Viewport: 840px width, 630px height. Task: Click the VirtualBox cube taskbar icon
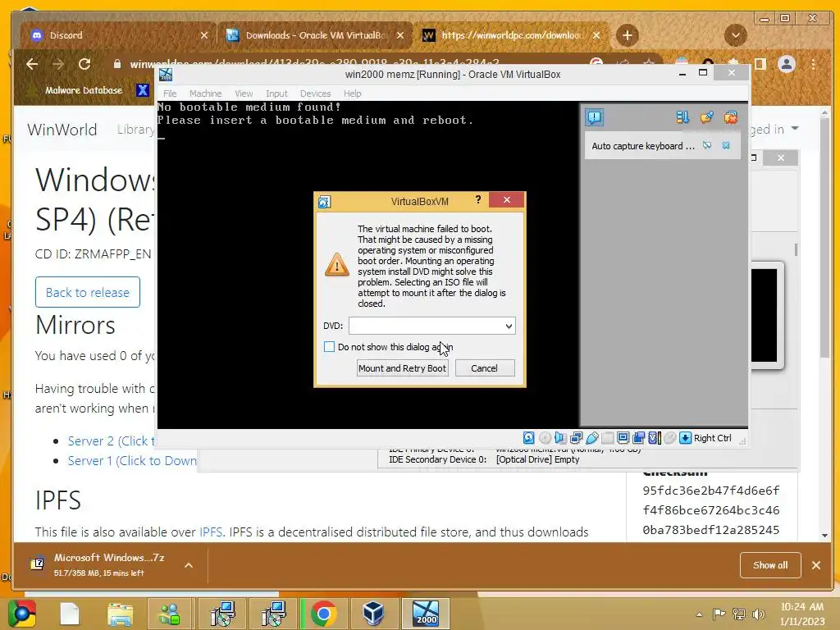pos(373,614)
